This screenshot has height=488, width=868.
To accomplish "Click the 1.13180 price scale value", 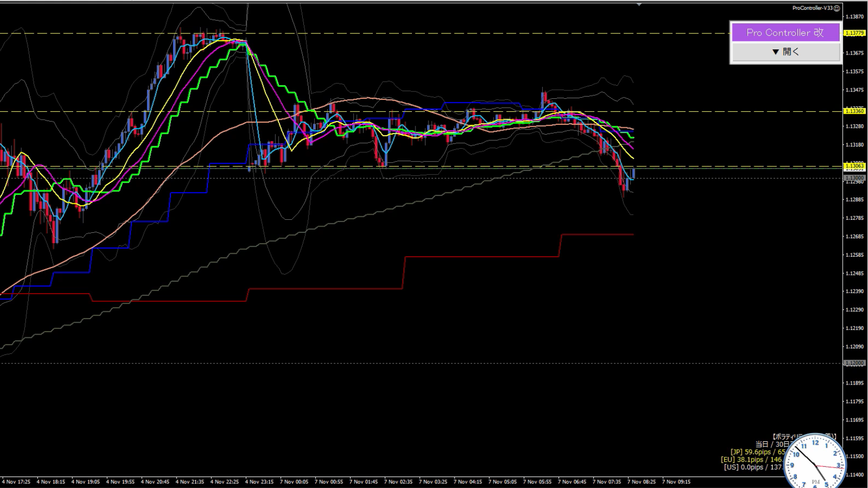I will (854, 145).
